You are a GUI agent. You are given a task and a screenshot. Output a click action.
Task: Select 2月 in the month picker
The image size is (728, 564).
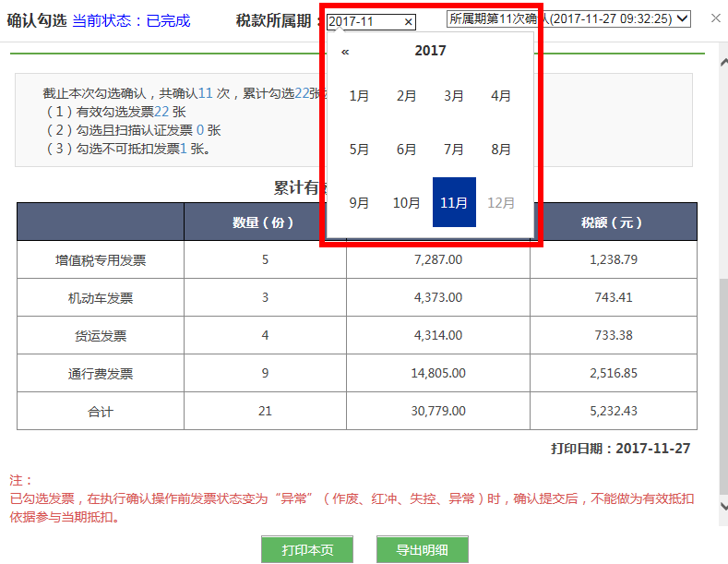click(406, 96)
